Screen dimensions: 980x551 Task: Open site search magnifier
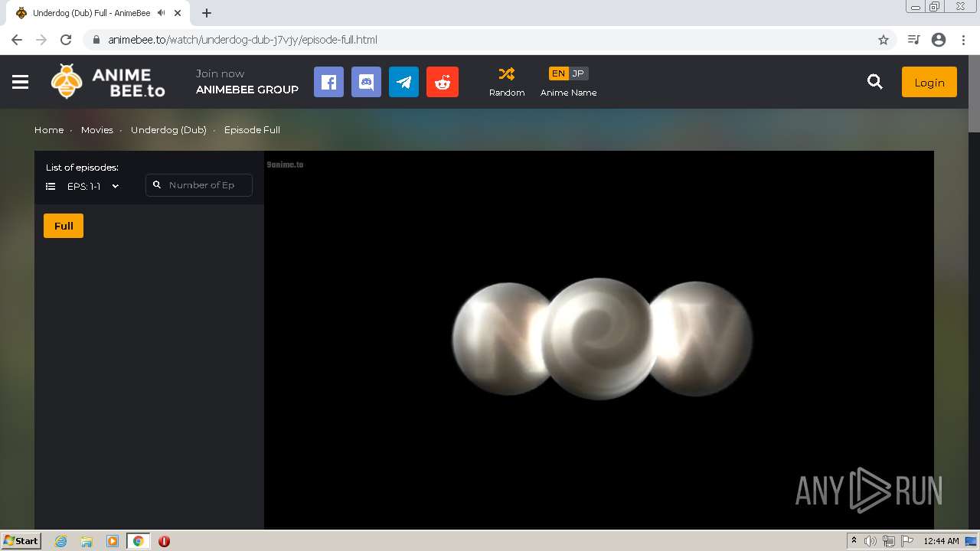pyautogui.click(x=875, y=82)
